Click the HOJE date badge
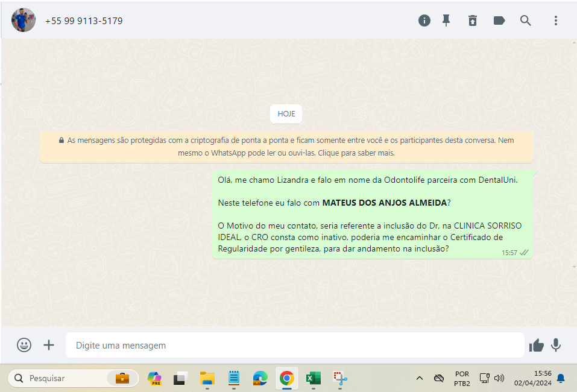The height and width of the screenshot is (392, 577). pos(286,114)
